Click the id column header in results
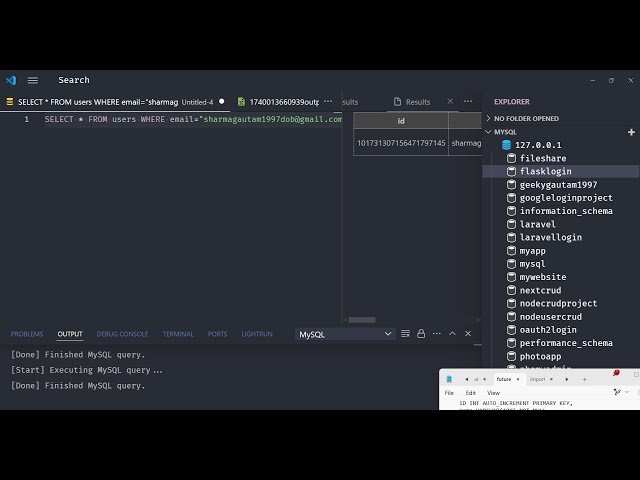The height and width of the screenshot is (480, 640). 401,121
